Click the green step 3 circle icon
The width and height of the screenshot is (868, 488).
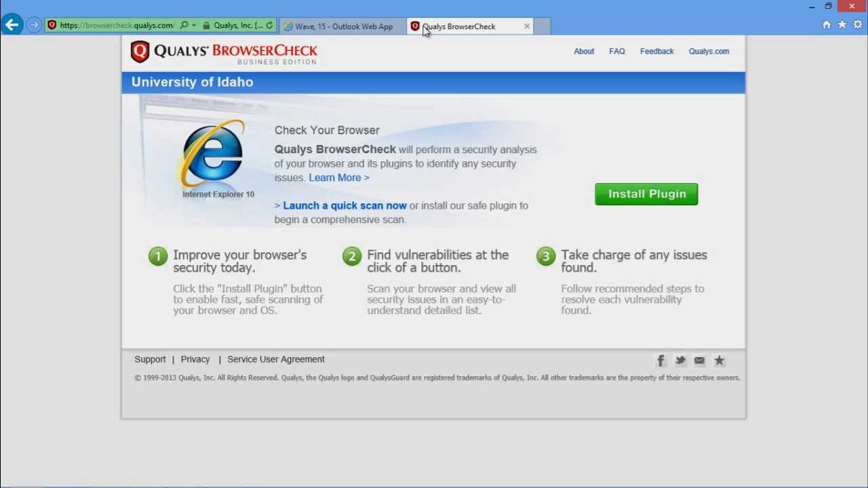pyautogui.click(x=546, y=256)
